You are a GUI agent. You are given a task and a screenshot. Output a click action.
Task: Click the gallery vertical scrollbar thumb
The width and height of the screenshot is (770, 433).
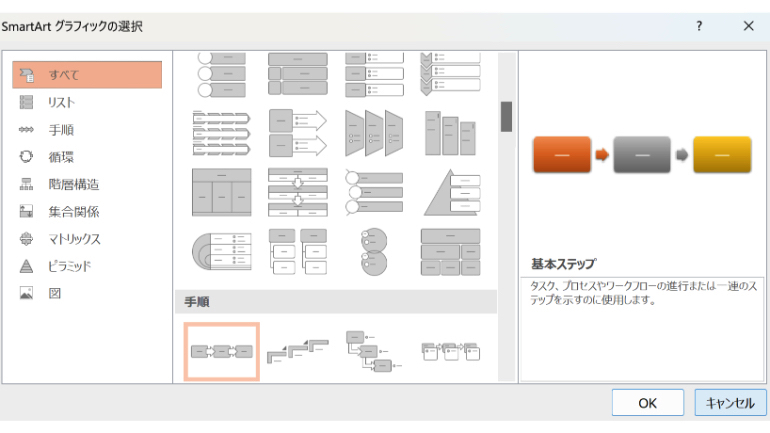click(x=506, y=117)
